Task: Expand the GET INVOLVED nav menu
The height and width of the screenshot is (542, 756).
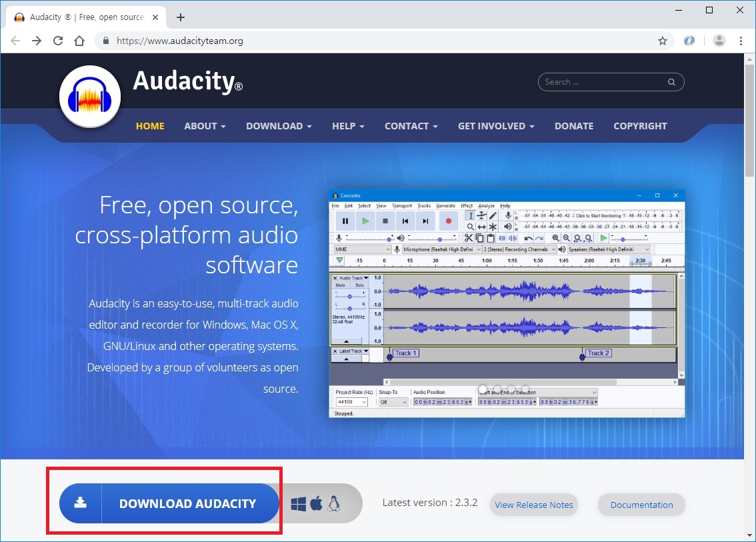Action: (496, 126)
